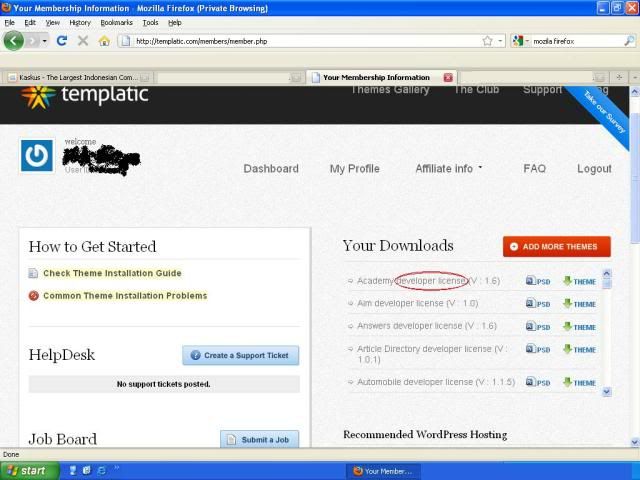
Task: Go to home page icon
Action: (104, 41)
